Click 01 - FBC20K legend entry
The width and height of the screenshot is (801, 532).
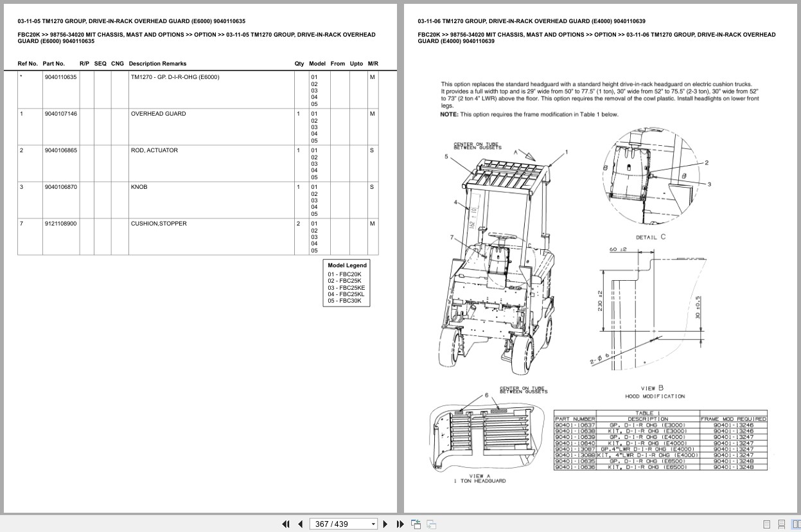(x=344, y=274)
